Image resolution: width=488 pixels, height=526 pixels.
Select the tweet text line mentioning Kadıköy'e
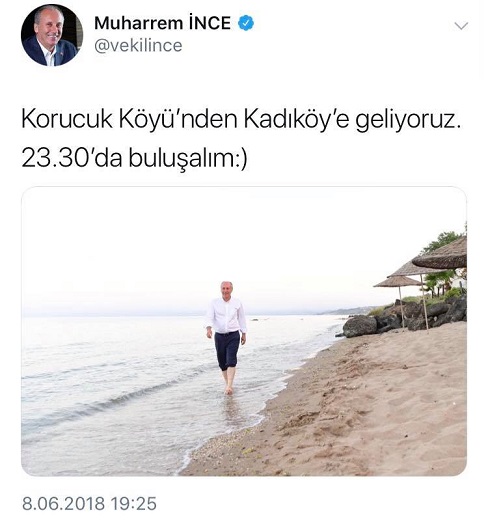[x=240, y=120]
